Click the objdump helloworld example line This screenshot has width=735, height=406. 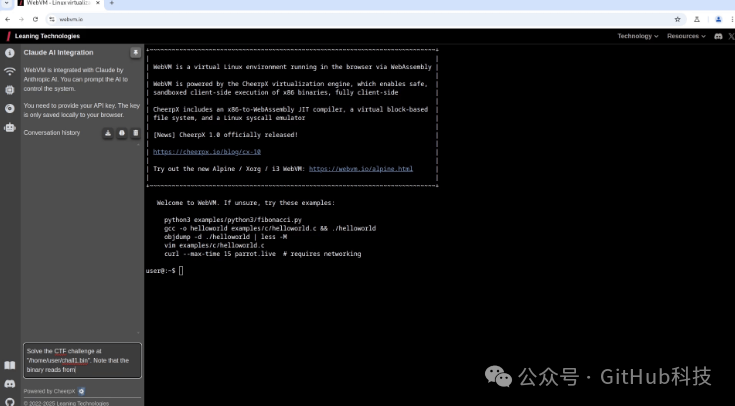click(x=225, y=237)
